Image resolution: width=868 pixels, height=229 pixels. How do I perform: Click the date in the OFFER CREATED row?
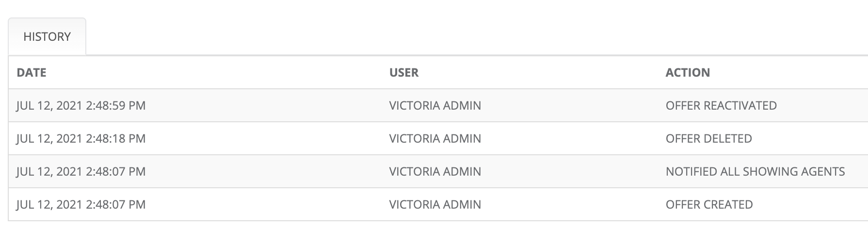pos(81,205)
